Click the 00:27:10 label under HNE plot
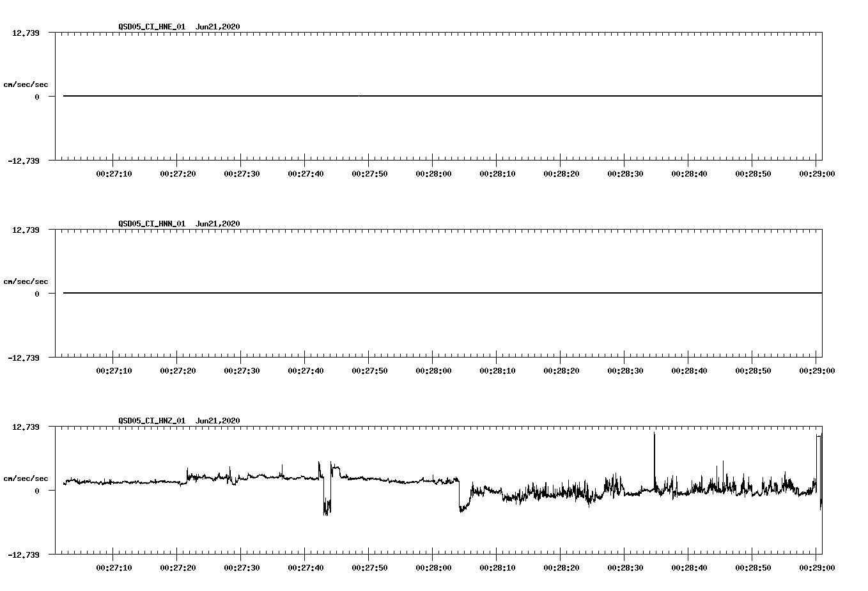 (x=114, y=173)
